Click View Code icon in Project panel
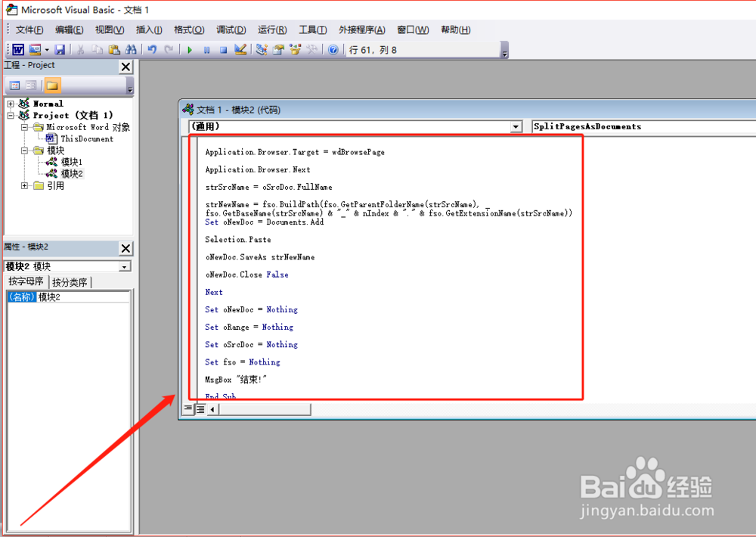 click(15, 85)
